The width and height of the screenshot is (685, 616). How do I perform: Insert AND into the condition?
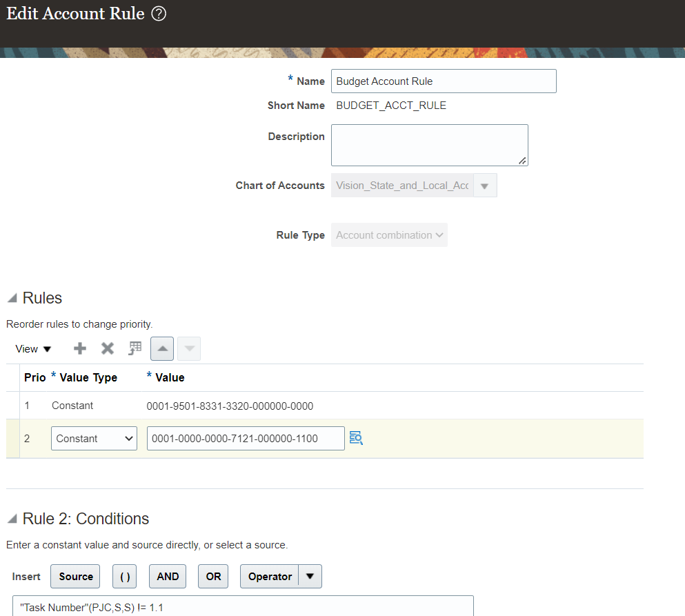click(168, 576)
